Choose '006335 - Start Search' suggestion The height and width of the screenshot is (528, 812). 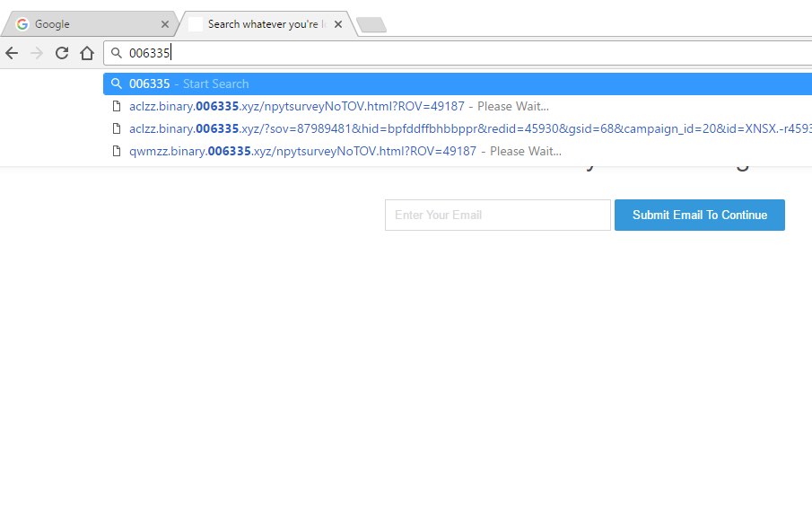(x=188, y=84)
